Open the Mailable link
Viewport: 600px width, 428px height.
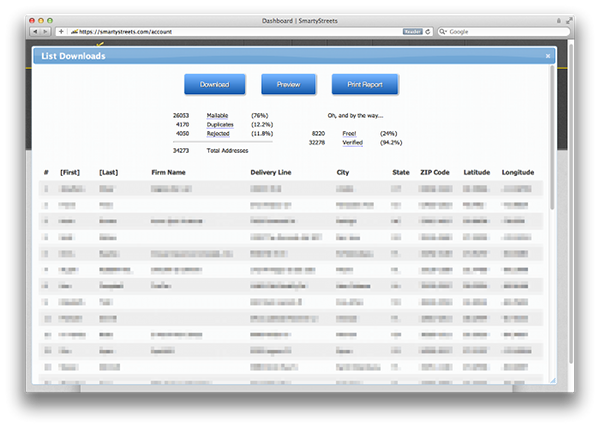click(x=217, y=115)
